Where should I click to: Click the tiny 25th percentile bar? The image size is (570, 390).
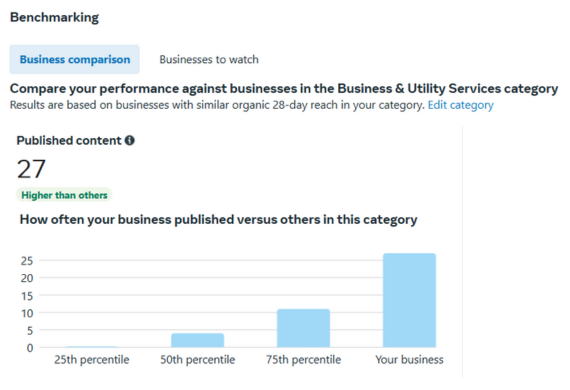coord(92,347)
